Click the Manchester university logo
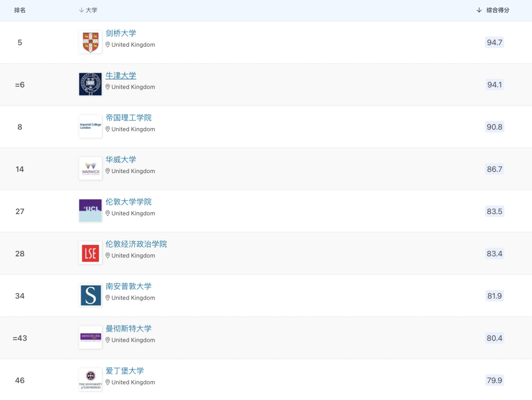This screenshot has width=532, height=400. point(91,338)
